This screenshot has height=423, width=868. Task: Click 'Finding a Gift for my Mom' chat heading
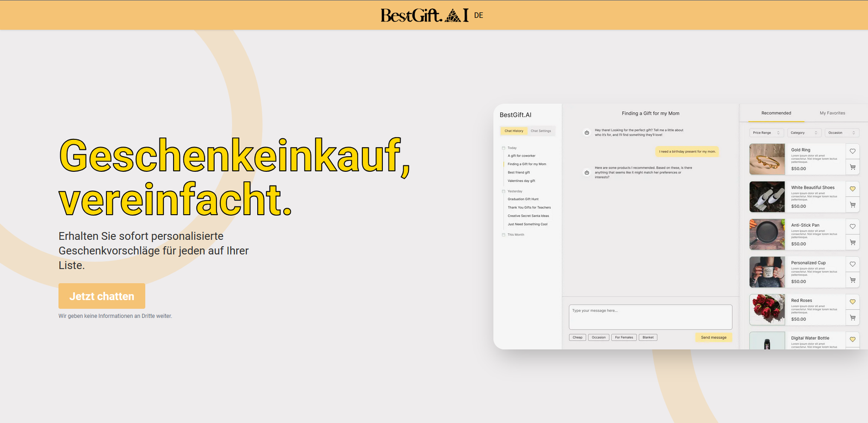650,113
